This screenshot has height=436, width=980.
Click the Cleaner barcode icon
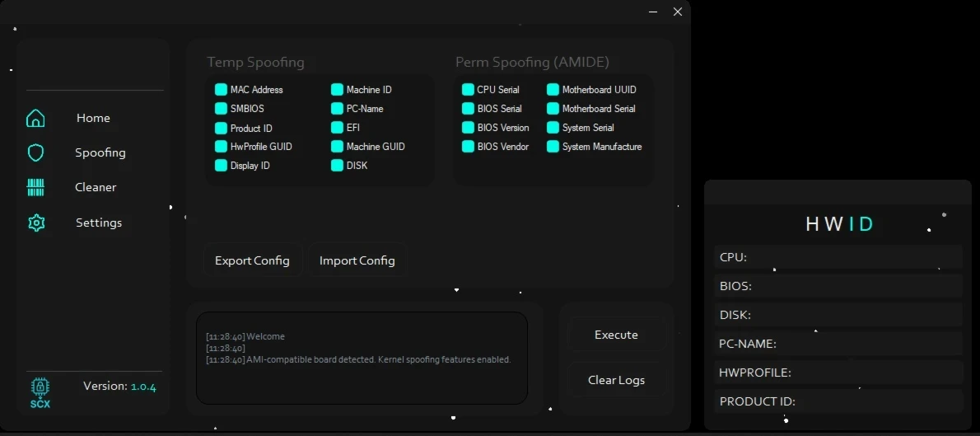pos(35,187)
